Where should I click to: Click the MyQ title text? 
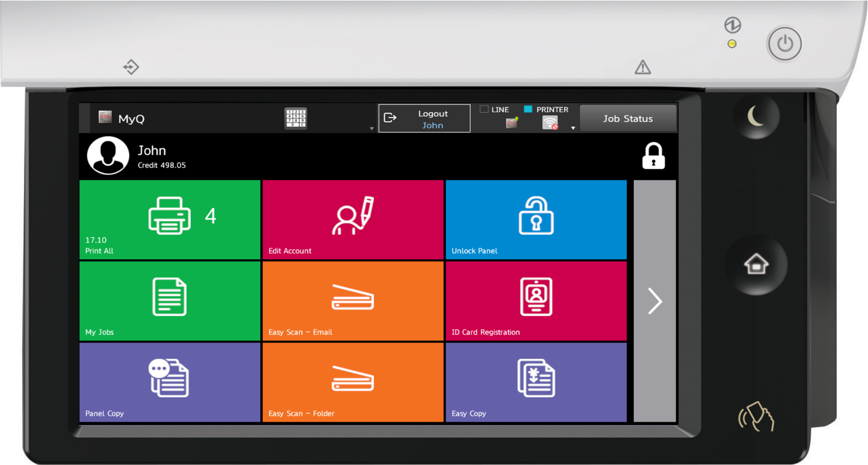pyautogui.click(x=131, y=119)
